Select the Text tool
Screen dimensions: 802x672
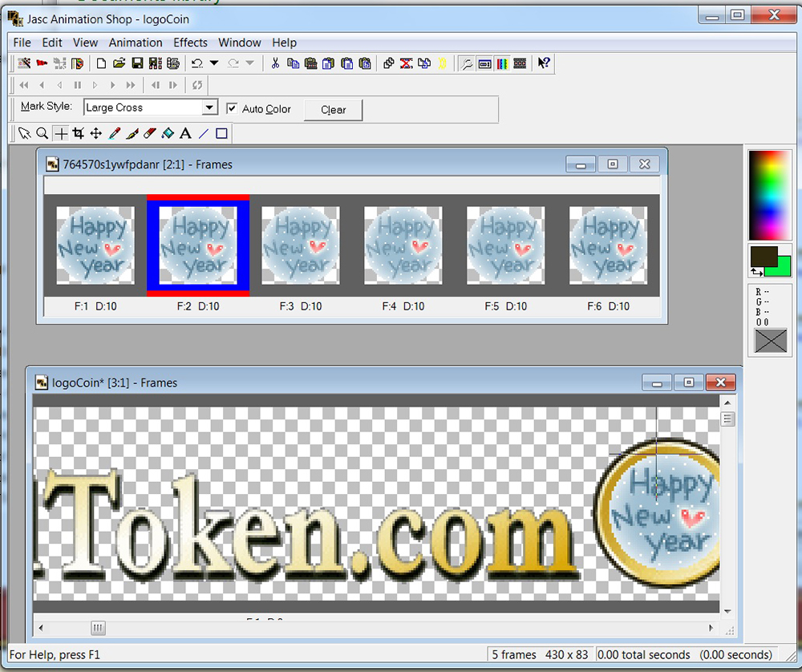coord(185,133)
